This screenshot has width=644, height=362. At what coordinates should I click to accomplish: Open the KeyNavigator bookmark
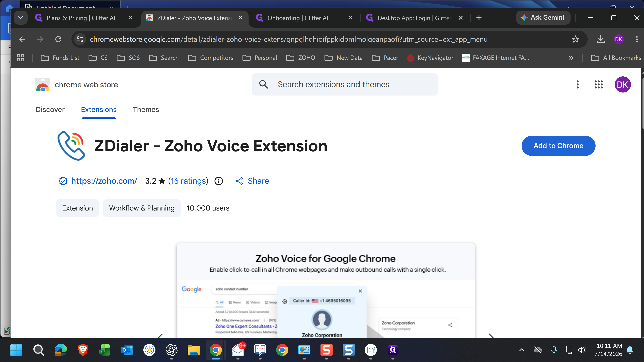tap(430, 58)
